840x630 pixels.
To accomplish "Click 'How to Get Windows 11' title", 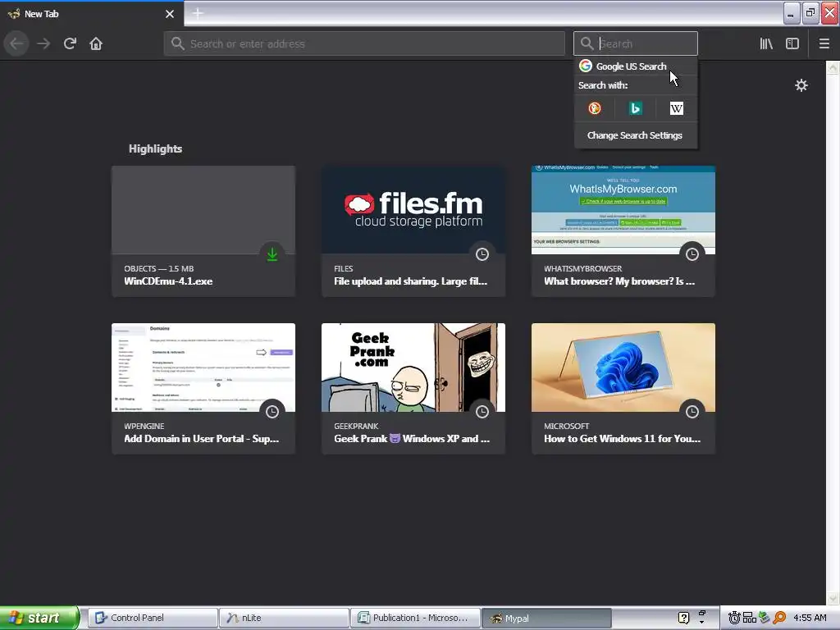I will (x=622, y=438).
